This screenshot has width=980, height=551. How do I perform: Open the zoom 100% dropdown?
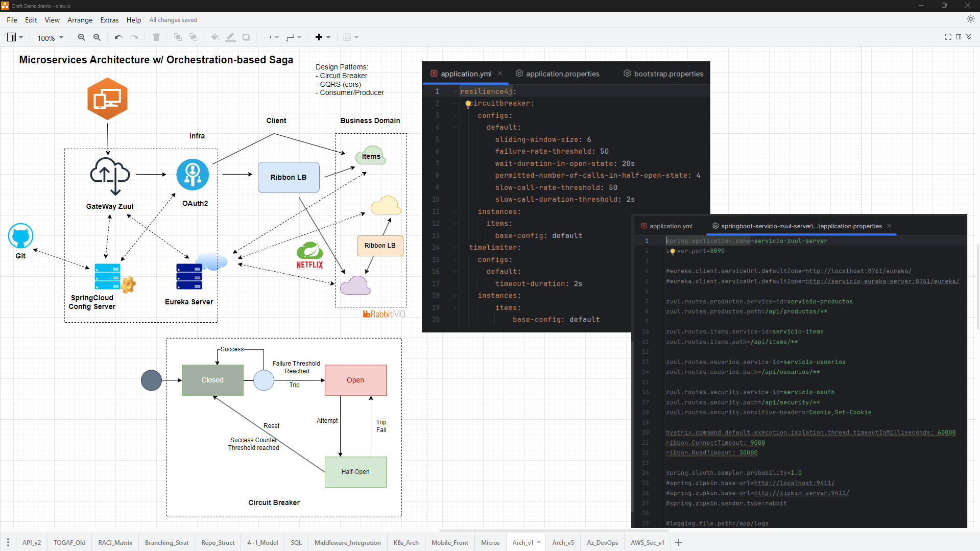point(50,38)
